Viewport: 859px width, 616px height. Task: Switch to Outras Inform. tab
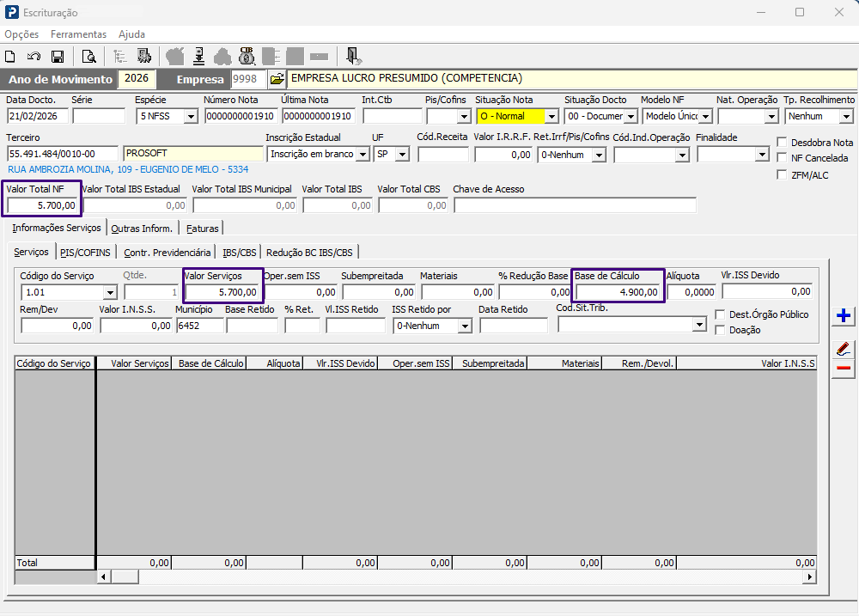click(x=142, y=229)
